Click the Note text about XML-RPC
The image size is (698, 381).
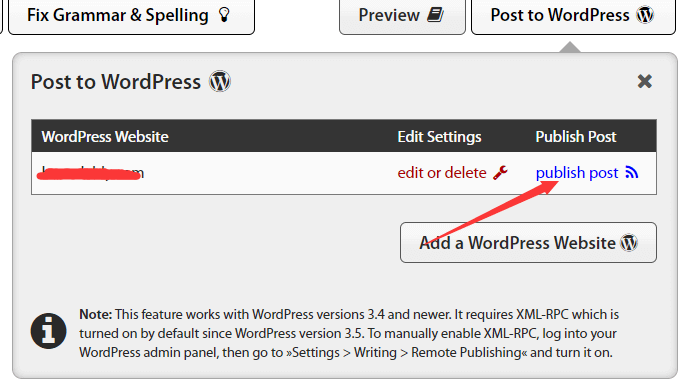point(349,333)
